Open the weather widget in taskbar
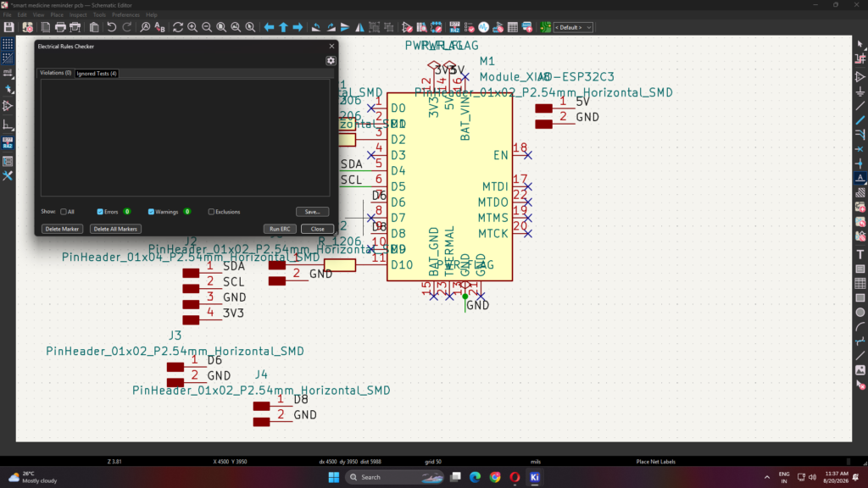This screenshot has height=488, width=868. tap(33, 477)
